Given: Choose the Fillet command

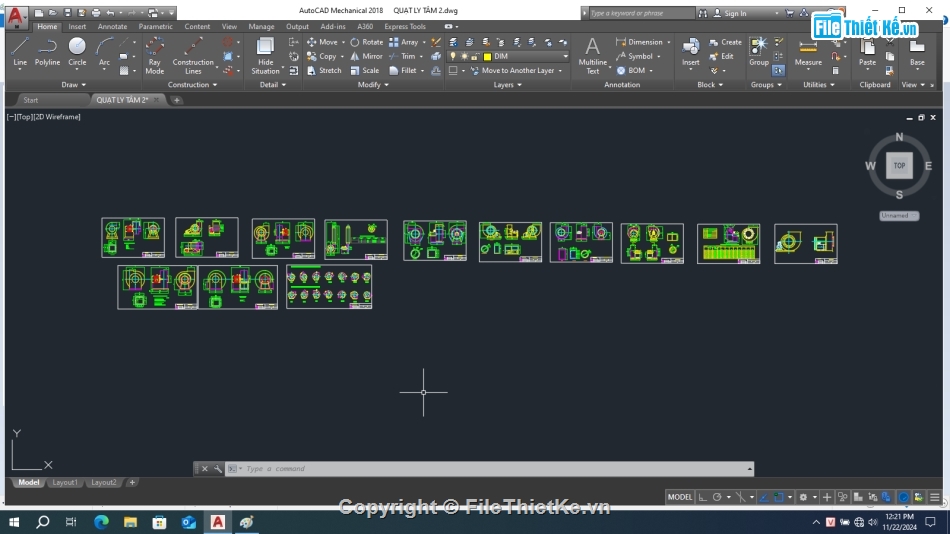Looking at the screenshot, I should 403,70.
